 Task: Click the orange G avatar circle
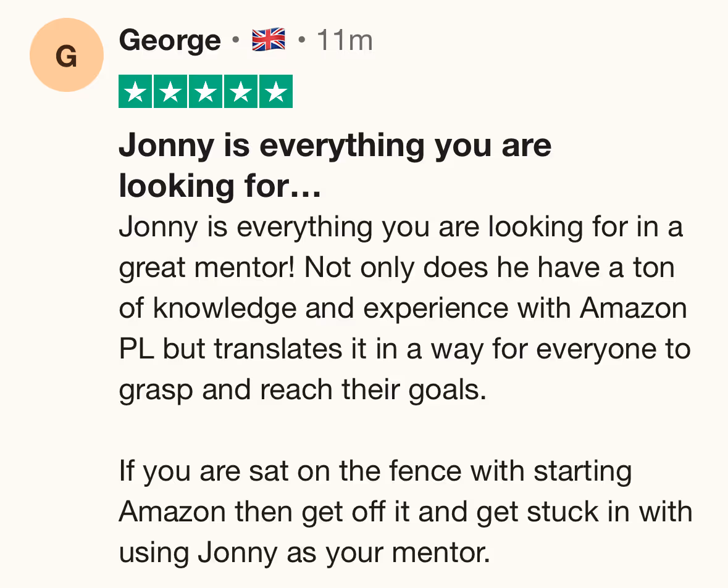pyautogui.click(x=67, y=55)
